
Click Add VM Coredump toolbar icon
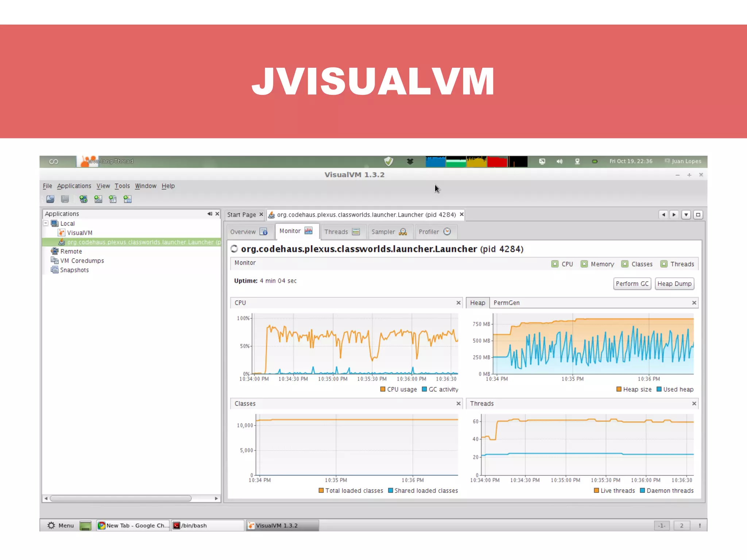(113, 199)
